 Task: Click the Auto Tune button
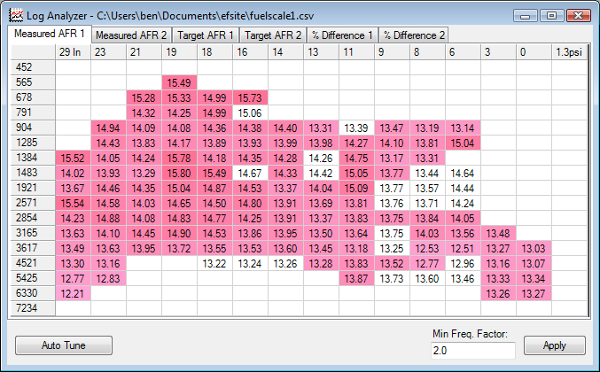(64, 345)
